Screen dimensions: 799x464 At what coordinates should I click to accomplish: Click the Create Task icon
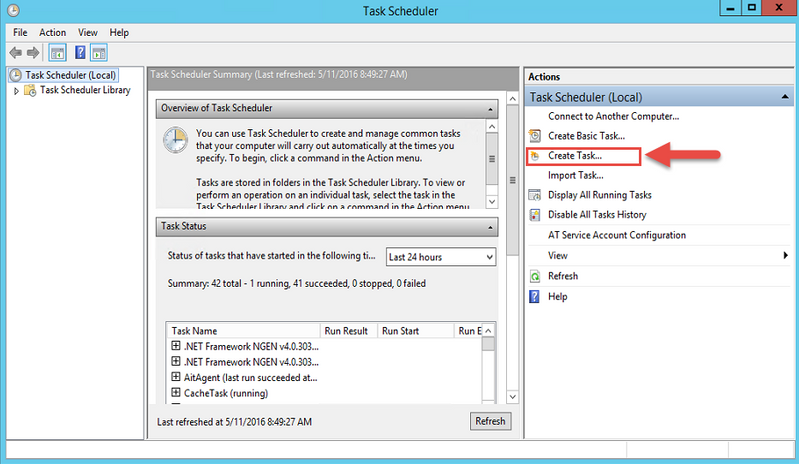point(535,156)
